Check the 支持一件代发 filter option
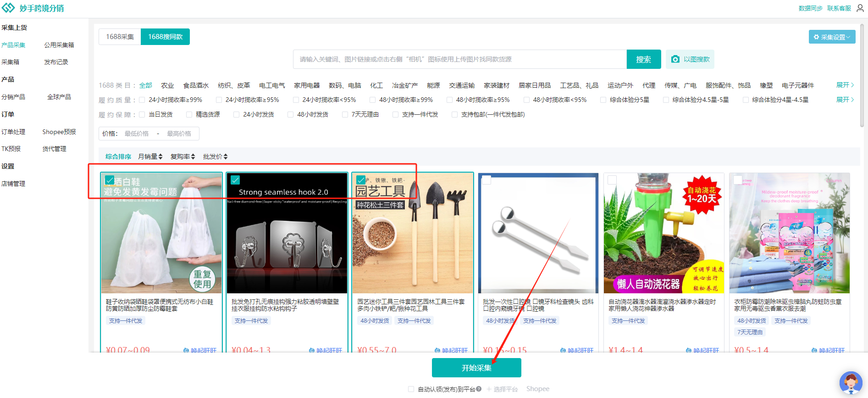 coord(395,114)
